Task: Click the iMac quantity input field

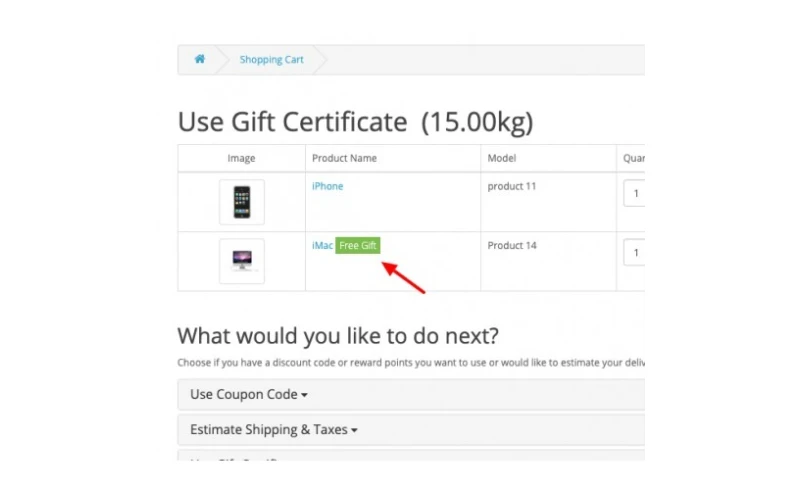Action: (634, 253)
